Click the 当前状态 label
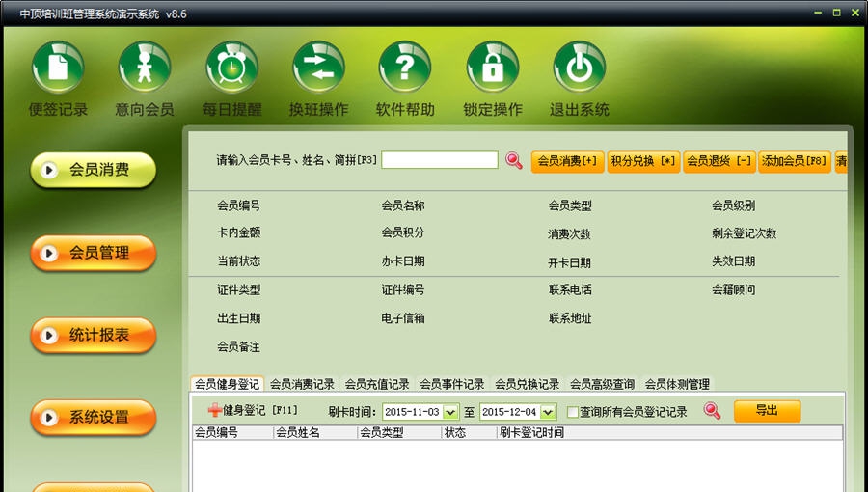868x492 pixels. (238, 261)
